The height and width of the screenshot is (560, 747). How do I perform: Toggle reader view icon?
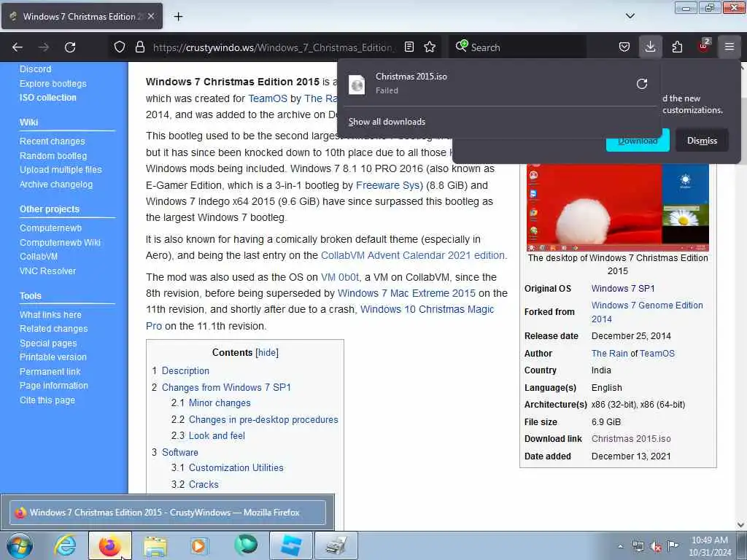(x=409, y=47)
